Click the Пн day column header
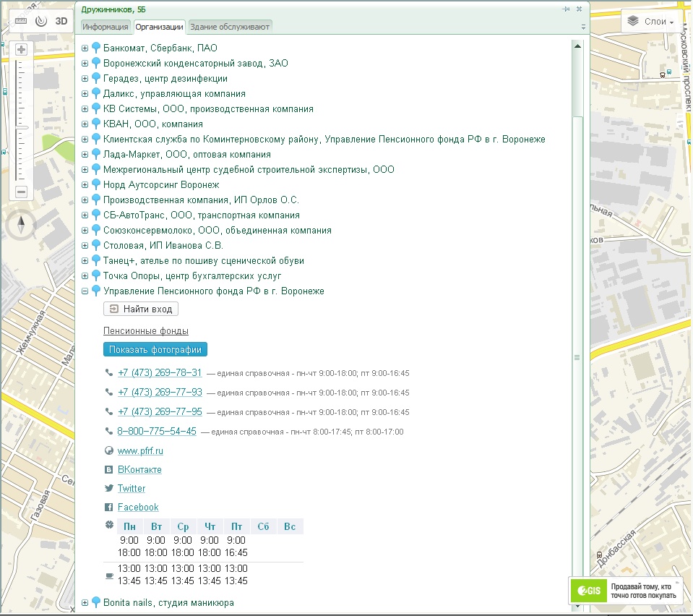 coord(129,526)
